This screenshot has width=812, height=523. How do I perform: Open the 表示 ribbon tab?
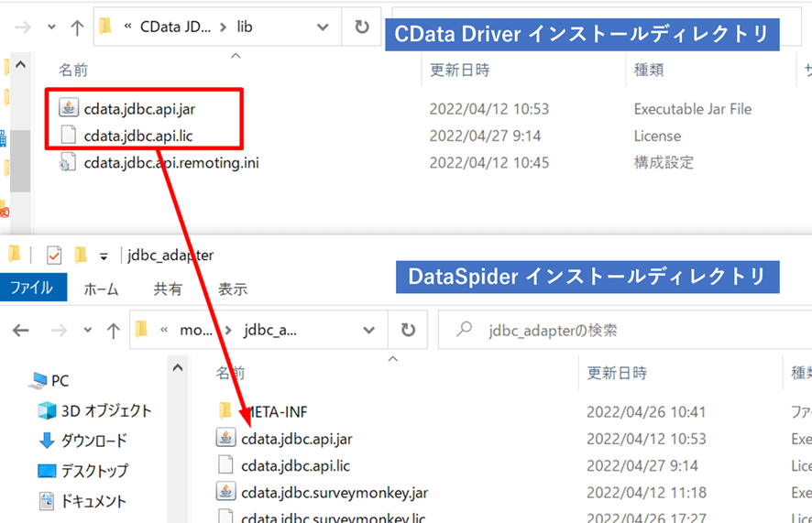(x=232, y=289)
